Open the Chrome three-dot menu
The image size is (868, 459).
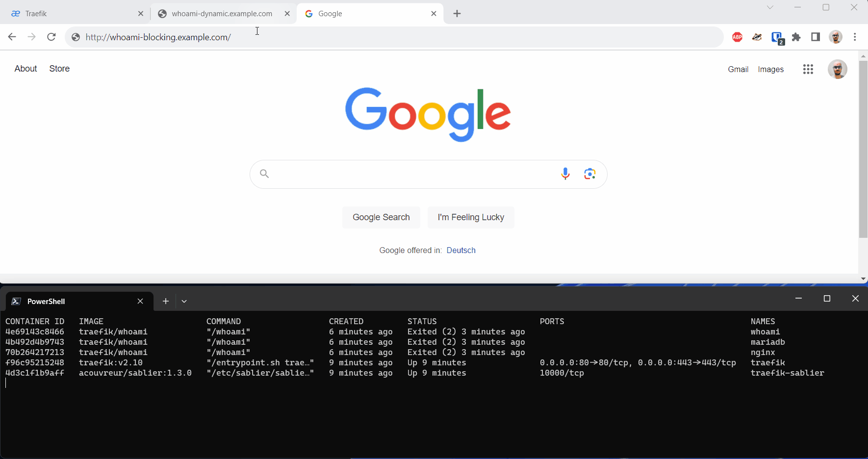tap(855, 37)
